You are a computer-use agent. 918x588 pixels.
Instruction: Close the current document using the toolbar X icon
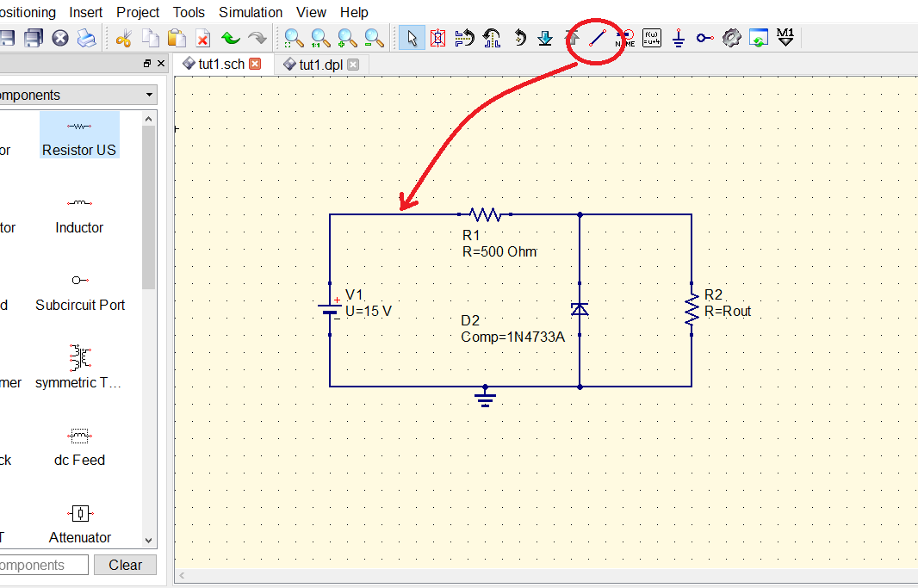(x=60, y=39)
